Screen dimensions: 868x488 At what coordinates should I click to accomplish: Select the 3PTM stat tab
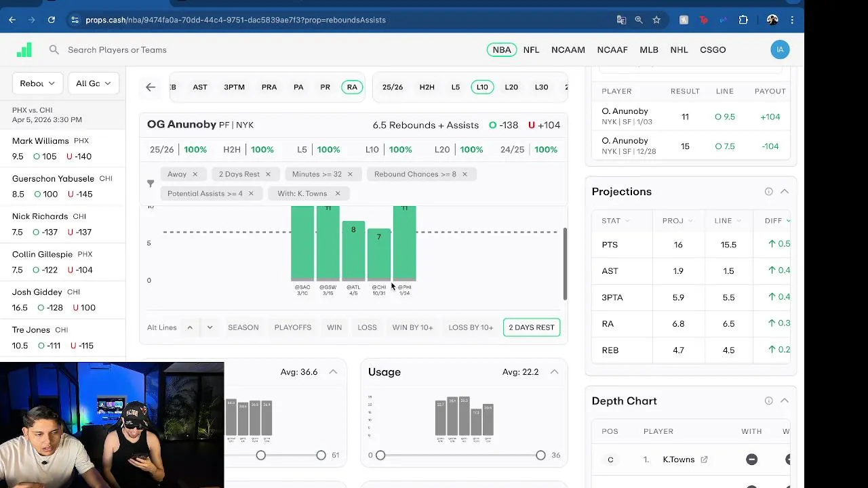(234, 87)
